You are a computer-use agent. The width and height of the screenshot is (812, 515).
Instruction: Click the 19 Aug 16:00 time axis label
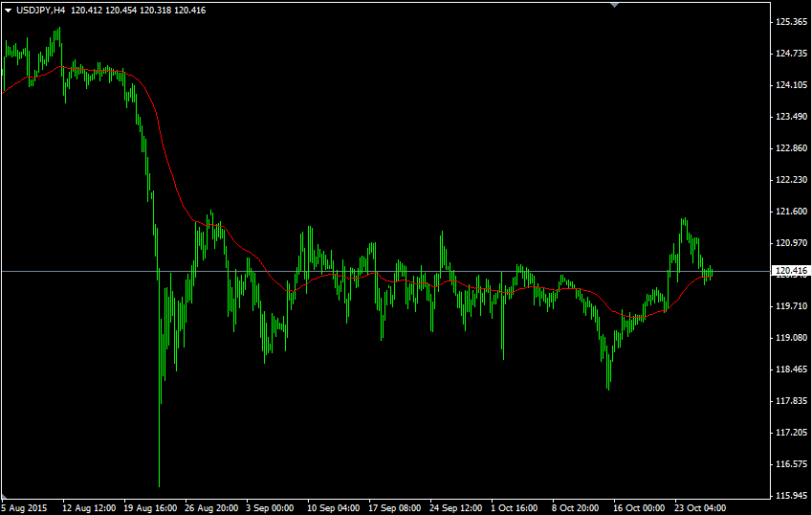coord(150,508)
